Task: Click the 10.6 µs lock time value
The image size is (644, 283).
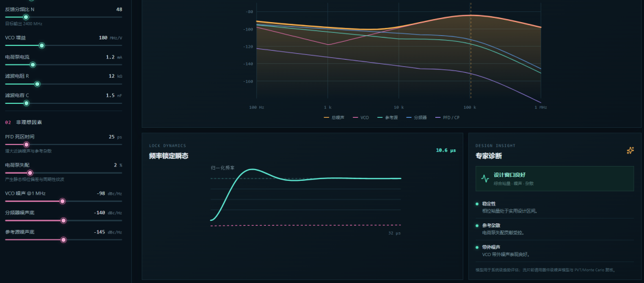Action: (x=445, y=150)
